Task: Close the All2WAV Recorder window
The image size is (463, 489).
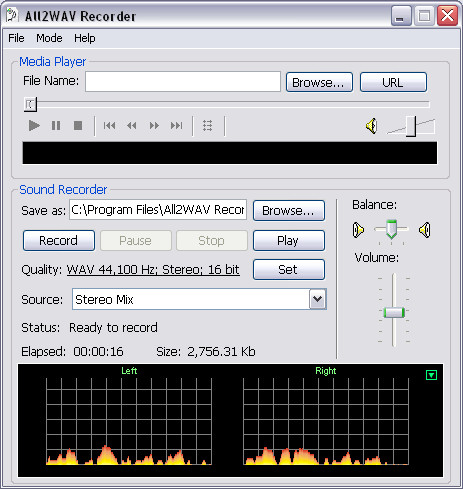Action: tap(447, 16)
